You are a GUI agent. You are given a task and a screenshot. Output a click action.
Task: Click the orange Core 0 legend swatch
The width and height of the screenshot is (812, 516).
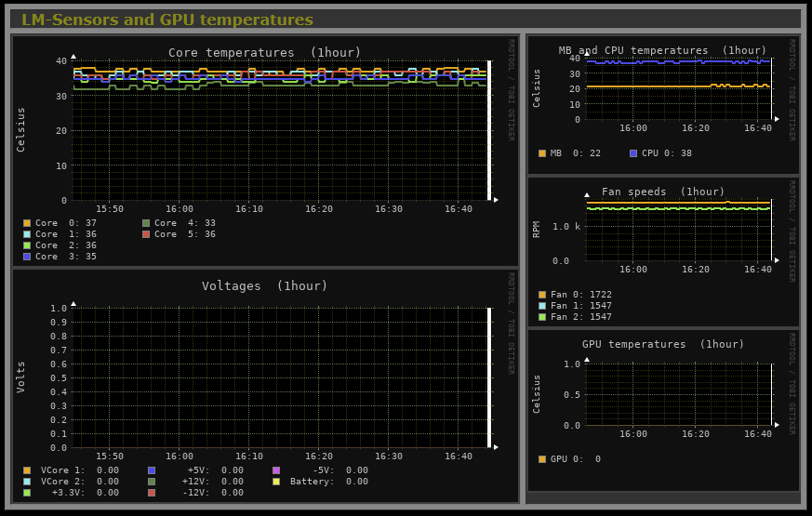27,223
